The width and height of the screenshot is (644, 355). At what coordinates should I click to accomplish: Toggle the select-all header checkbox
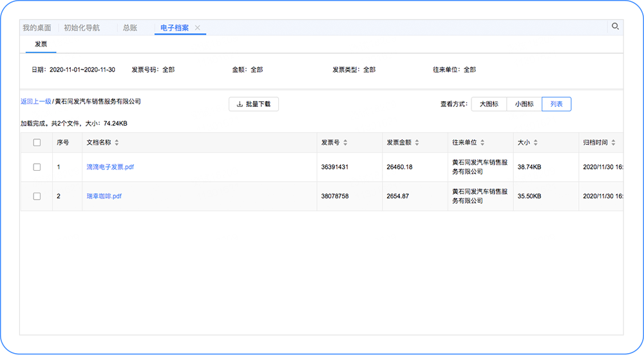click(x=37, y=142)
